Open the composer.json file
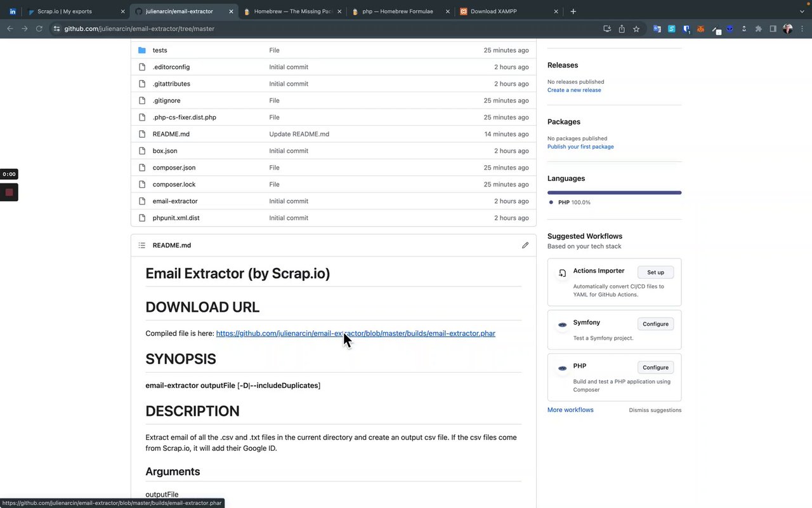Viewport: 812px width, 508px height. [174, 168]
